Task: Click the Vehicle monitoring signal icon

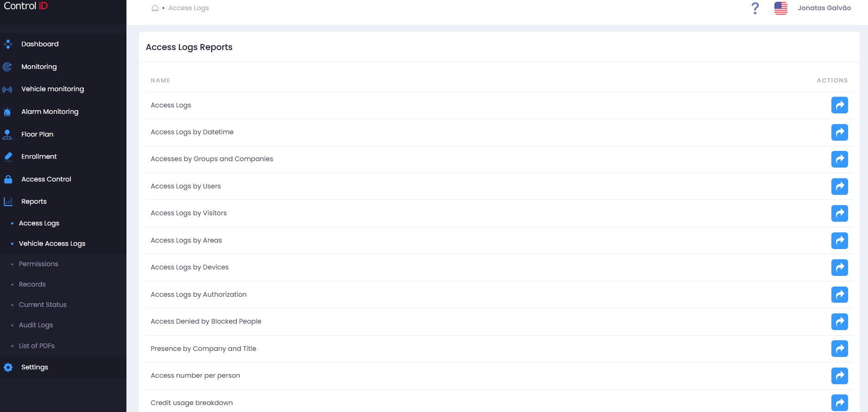Action: point(7,89)
